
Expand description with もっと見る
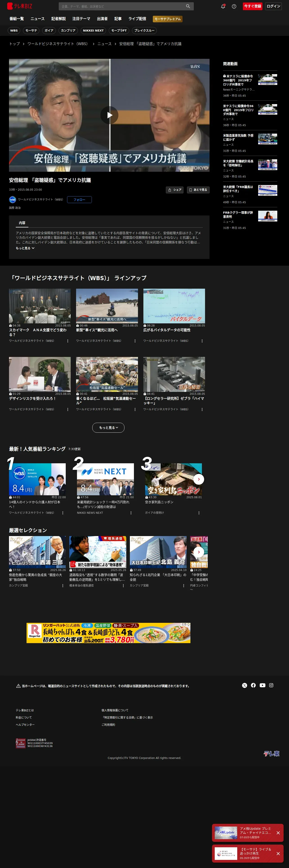[25, 248]
